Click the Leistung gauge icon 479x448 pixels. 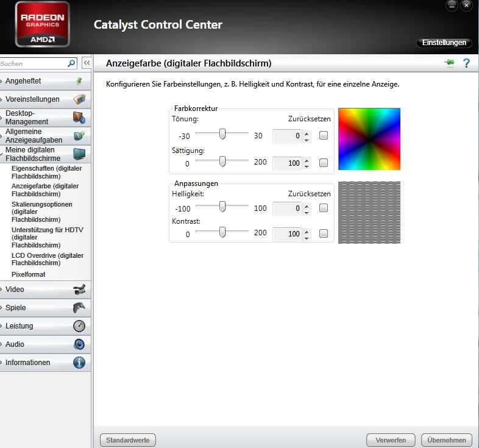(x=79, y=325)
